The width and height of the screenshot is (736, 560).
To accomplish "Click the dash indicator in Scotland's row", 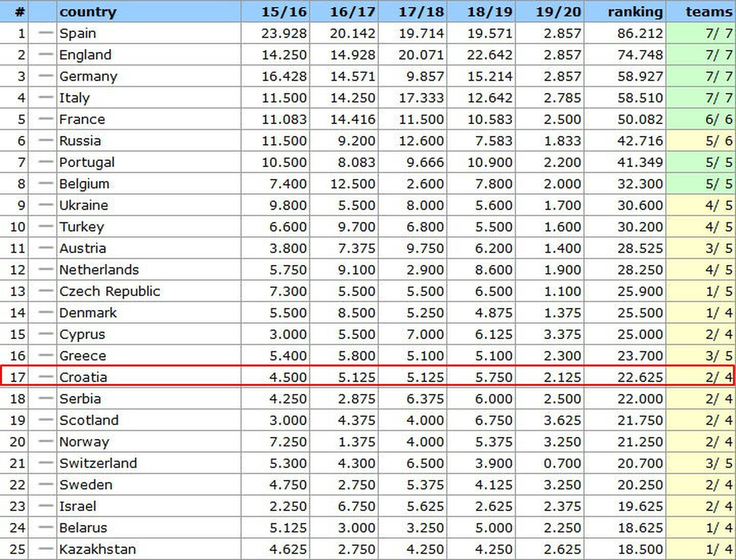I will (x=45, y=420).
